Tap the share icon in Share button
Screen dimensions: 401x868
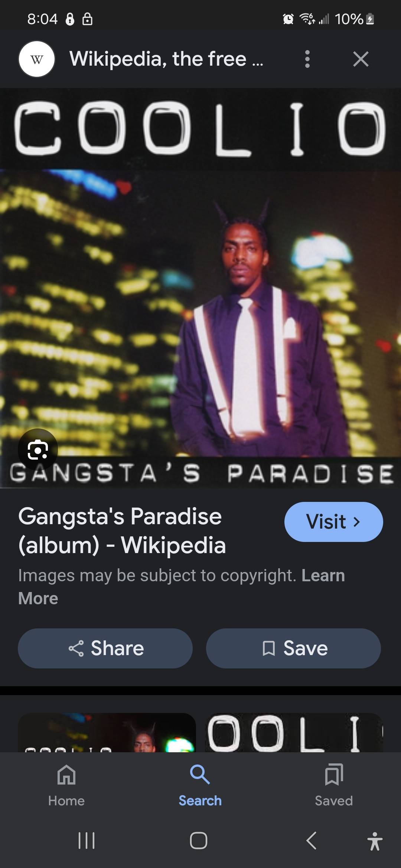76,648
